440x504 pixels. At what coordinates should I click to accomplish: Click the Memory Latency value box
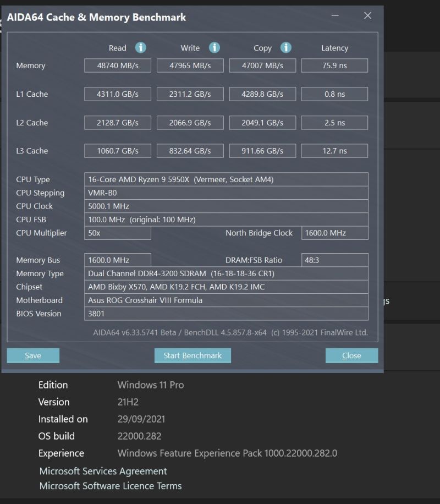[334, 65]
